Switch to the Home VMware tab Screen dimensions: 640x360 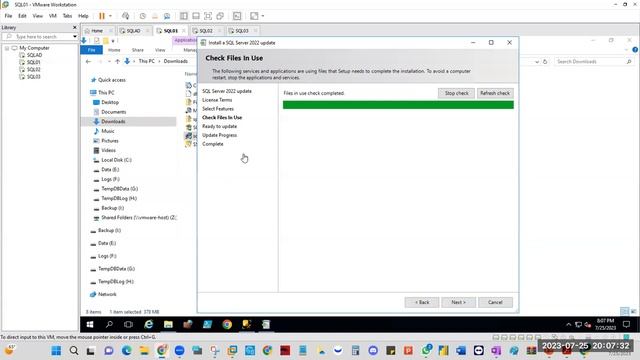click(x=97, y=31)
